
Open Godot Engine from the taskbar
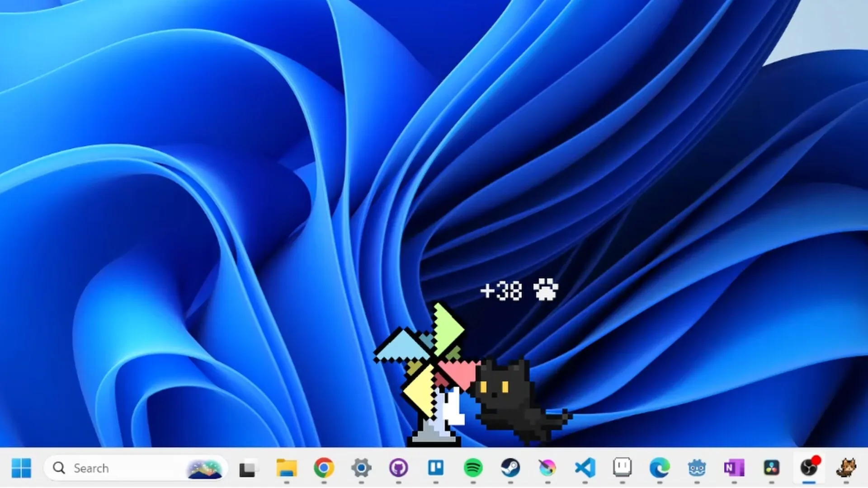tap(697, 468)
